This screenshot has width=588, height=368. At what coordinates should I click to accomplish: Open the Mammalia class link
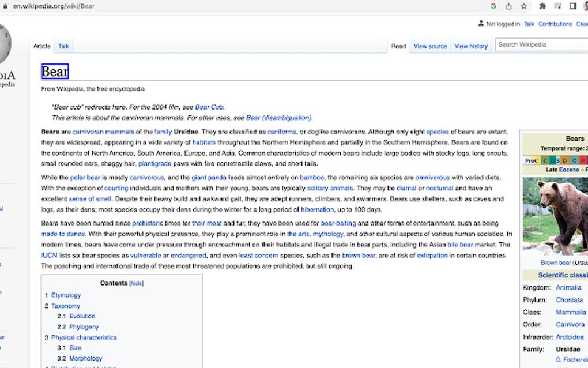pos(571,312)
